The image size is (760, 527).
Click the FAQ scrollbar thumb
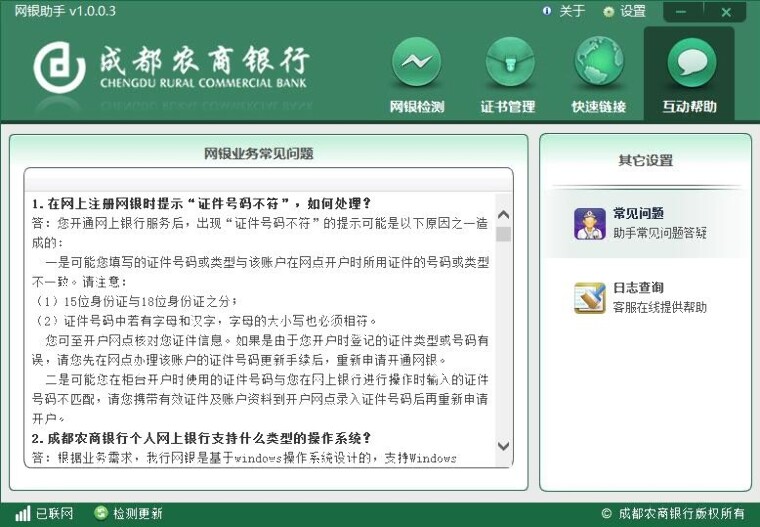coord(504,234)
